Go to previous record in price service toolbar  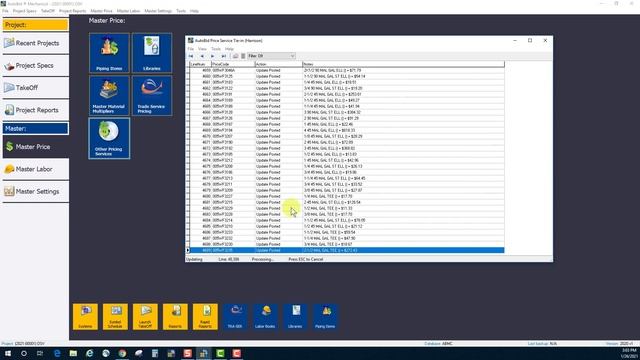[x=202, y=56]
